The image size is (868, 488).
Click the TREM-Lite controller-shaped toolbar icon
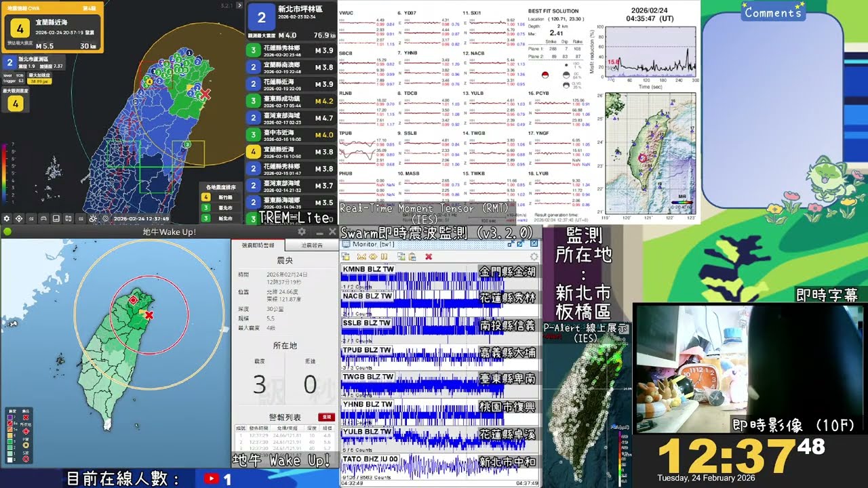tap(43, 218)
